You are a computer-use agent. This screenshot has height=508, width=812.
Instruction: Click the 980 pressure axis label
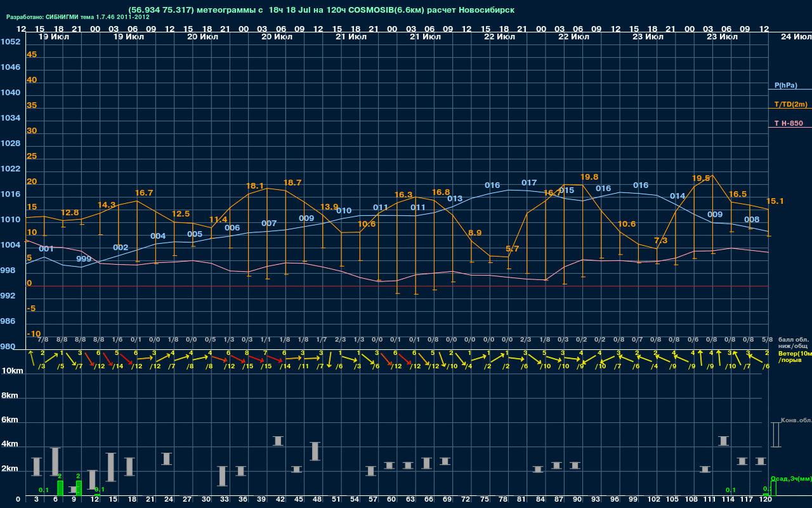[8, 347]
